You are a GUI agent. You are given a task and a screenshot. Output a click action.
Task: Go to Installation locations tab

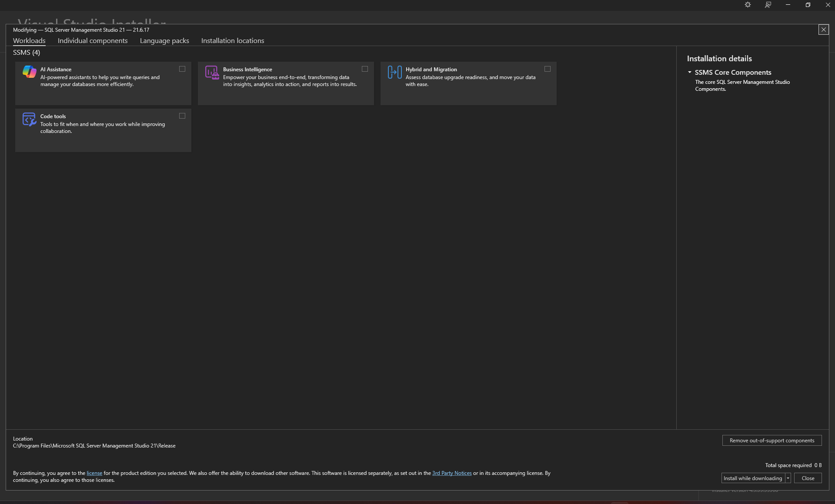(233, 41)
